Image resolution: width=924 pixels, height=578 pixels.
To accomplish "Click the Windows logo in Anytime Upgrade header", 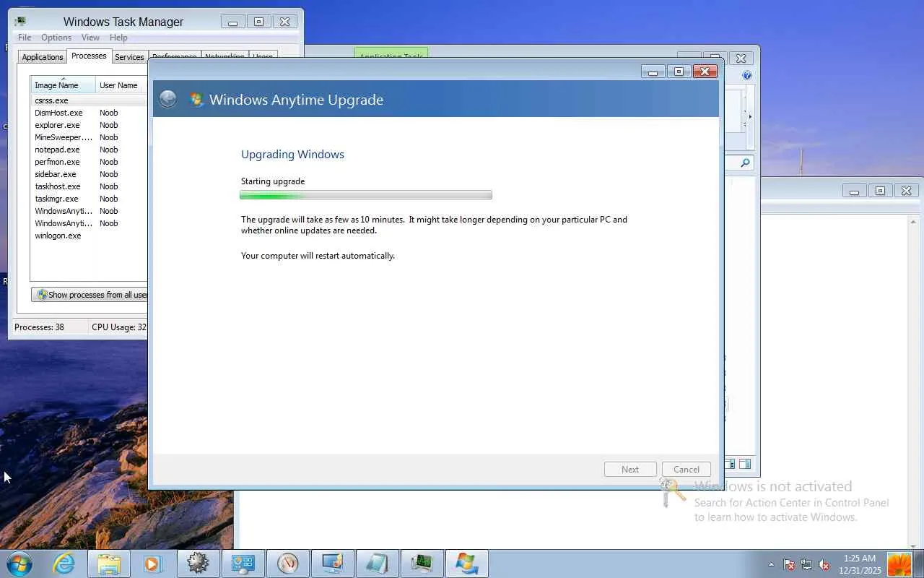I will (196, 100).
